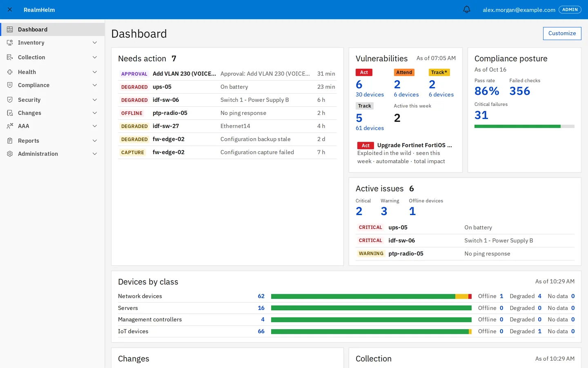Expand the AAA menu chevron

click(95, 126)
